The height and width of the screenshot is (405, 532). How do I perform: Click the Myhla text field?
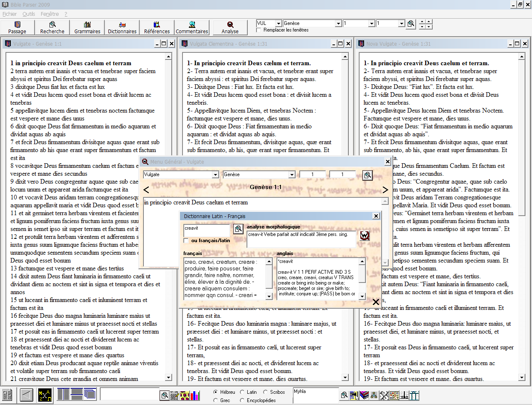[316, 395]
